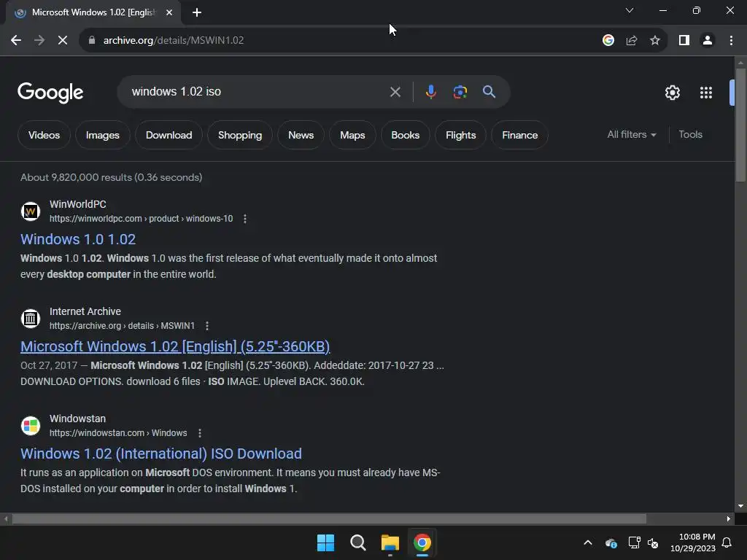Click archive.org breadcrumb URL

point(122,326)
